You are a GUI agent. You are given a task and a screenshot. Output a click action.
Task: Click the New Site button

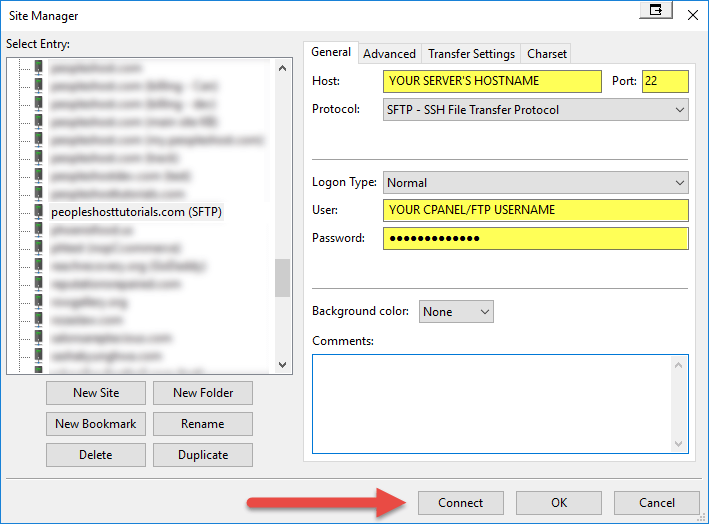(x=96, y=393)
